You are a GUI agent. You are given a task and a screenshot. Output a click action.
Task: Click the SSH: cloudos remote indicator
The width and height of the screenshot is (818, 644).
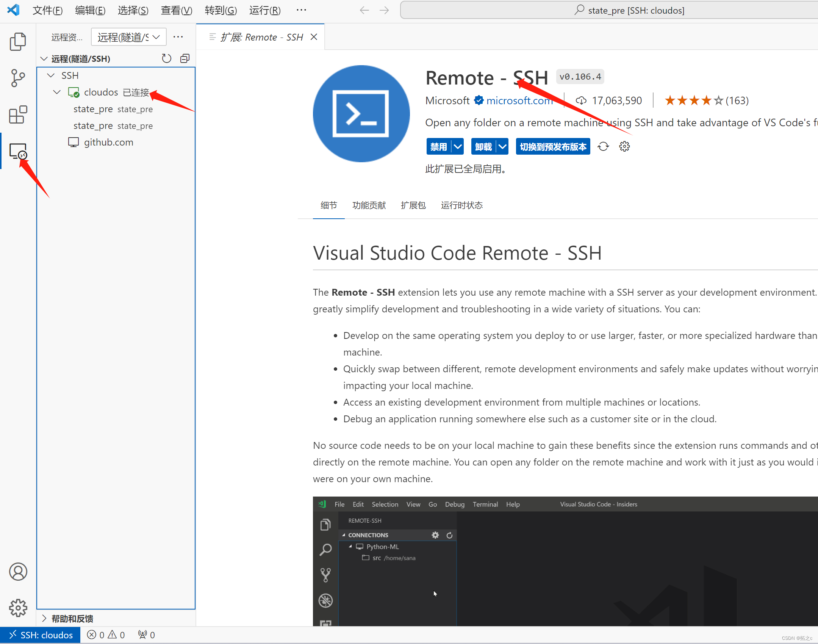[x=40, y=635]
